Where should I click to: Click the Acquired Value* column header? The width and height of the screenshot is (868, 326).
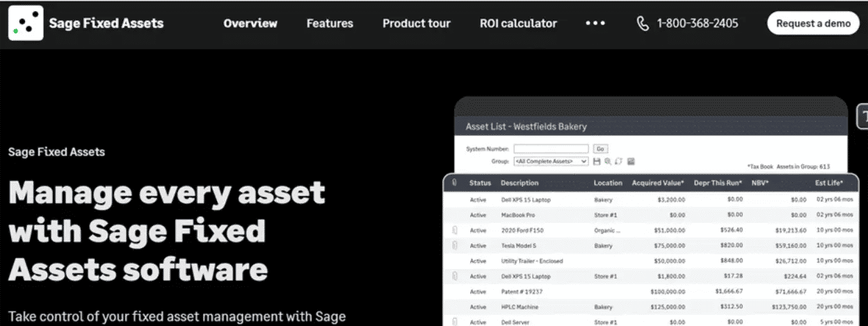tap(657, 183)
